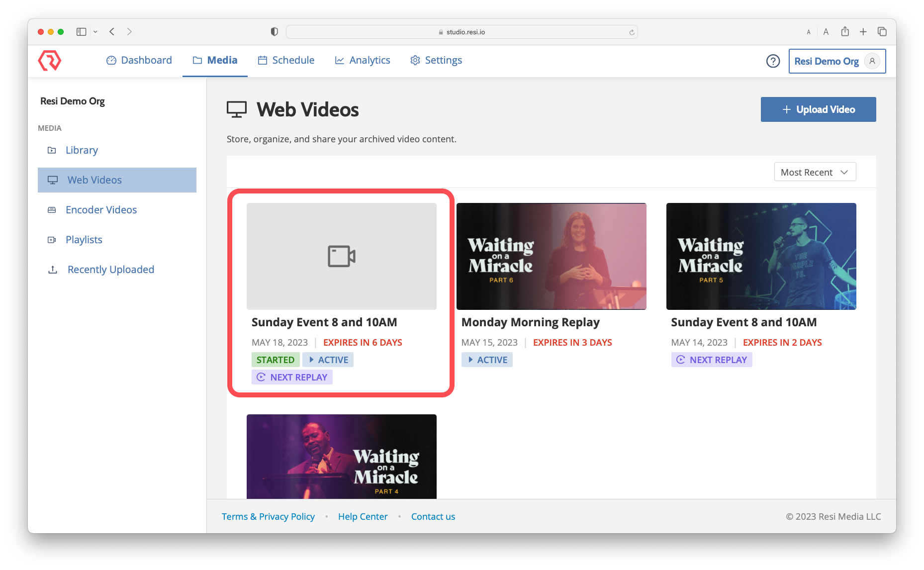The image size is (924, 570).
Task: Open the Monday Morning Replay thumbnail
Action: 551,256
